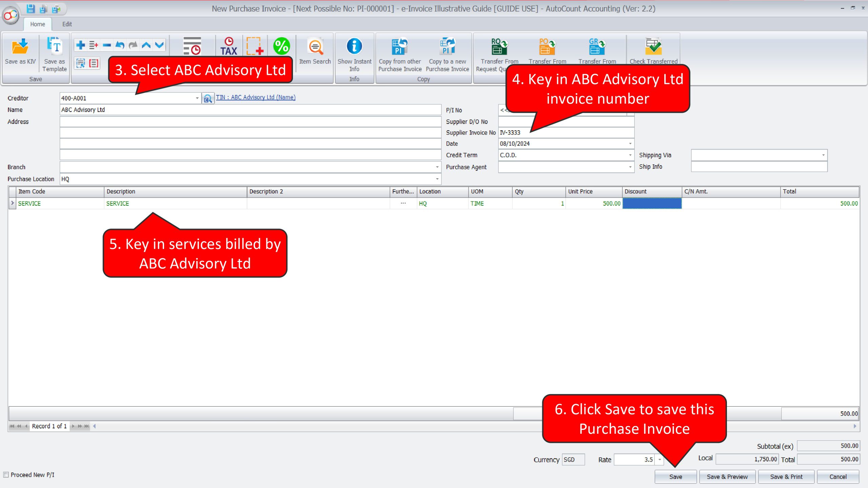
Task: Delete the row with the minus icon
Action: tap(107, 45)
